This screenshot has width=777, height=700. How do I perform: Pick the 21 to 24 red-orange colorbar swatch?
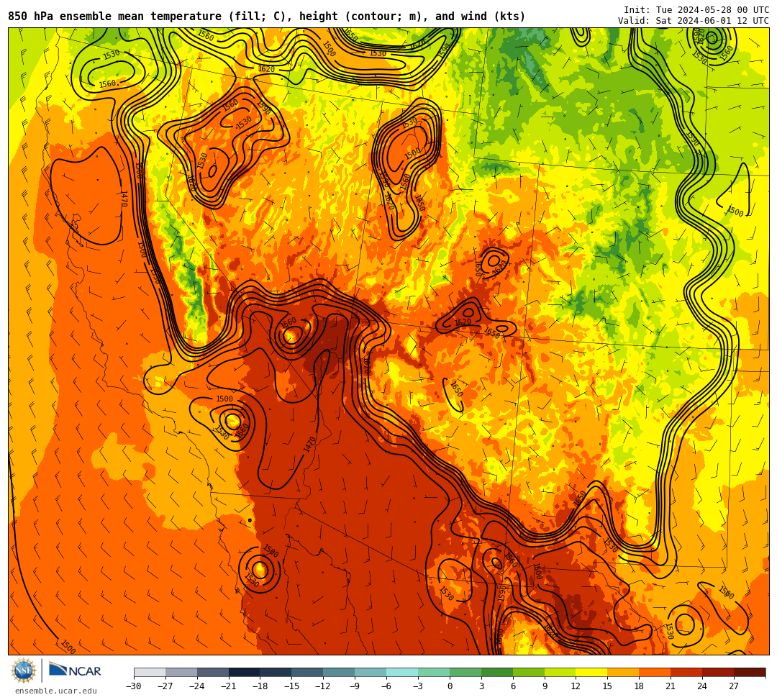click(686, 672)
